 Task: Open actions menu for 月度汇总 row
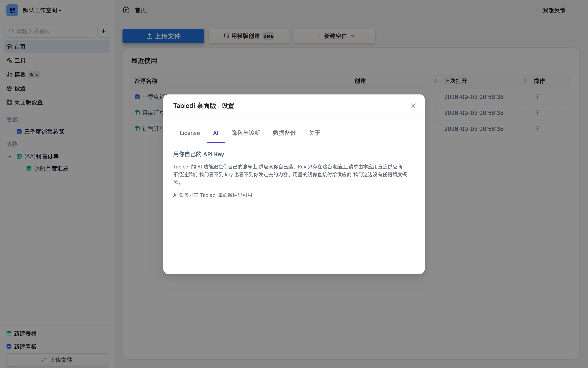pyautogui.click(x=537, y=112)
